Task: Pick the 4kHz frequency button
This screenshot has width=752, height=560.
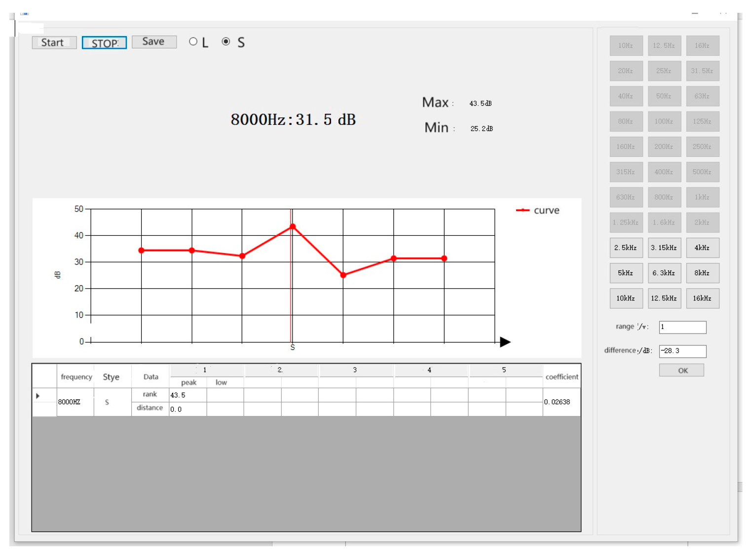Action: click(x=702, y=248)
